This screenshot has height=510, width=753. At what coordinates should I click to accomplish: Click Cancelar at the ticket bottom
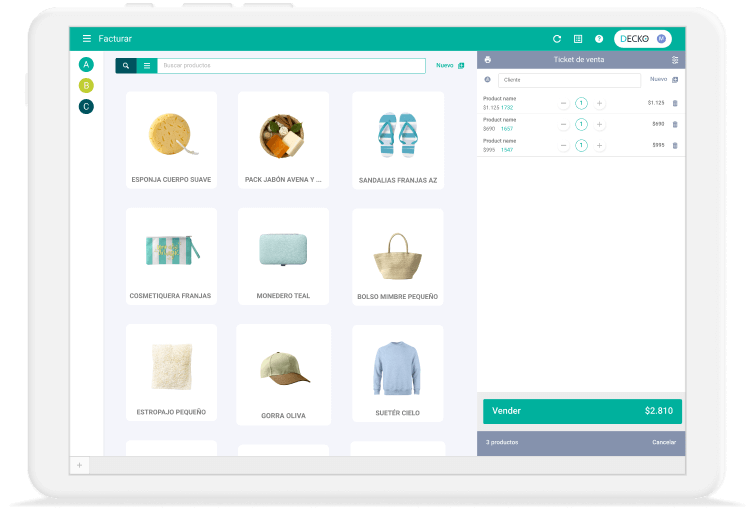coord(664,442)
